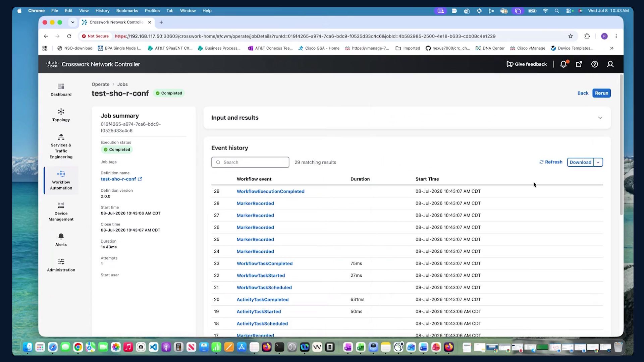
Task: Open macOS Spotlight search icon
Action: coord(557,11)
